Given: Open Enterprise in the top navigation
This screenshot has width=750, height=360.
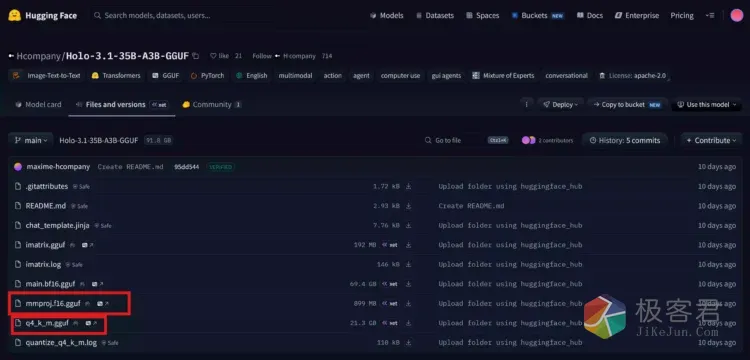Looking at the screenshot, I should (637, 15).
